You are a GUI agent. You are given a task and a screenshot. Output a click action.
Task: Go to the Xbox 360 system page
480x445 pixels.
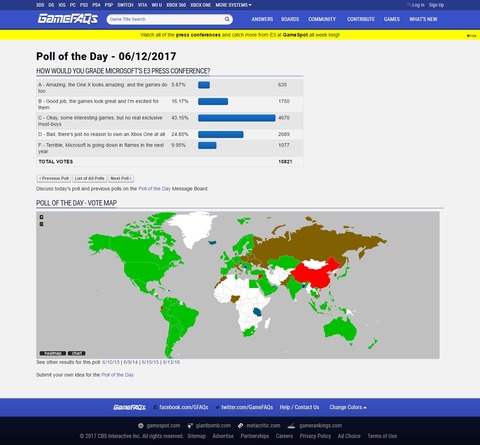176,5
